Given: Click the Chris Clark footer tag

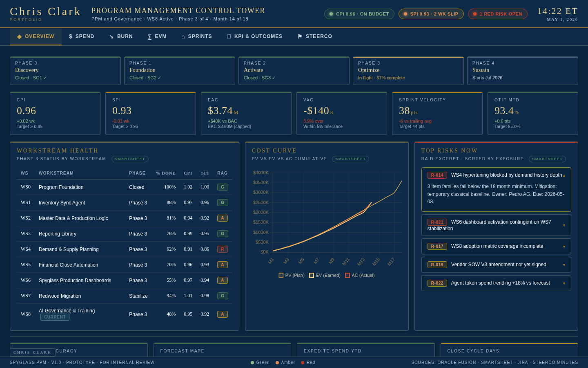Looking at the screenshot, I should point(33,352).
